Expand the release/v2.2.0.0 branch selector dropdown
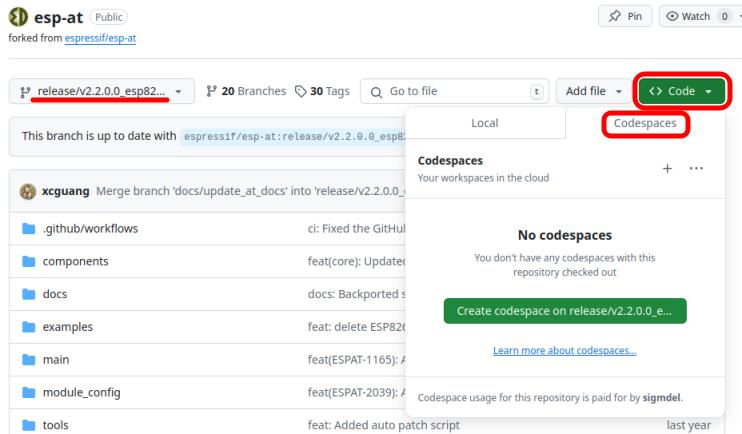The width and height of the screenshot is (742, 434). pyautogui.click(x=102, y=91)
